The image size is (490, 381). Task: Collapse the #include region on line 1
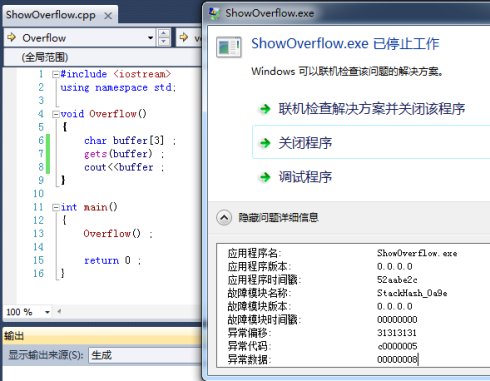(56, 74)
